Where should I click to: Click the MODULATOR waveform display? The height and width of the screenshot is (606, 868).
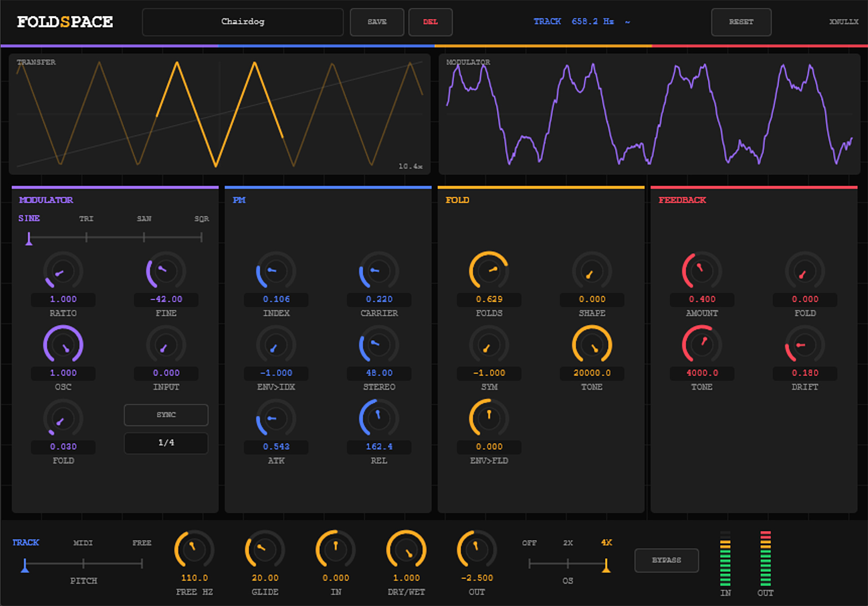(x=649, y=114)
